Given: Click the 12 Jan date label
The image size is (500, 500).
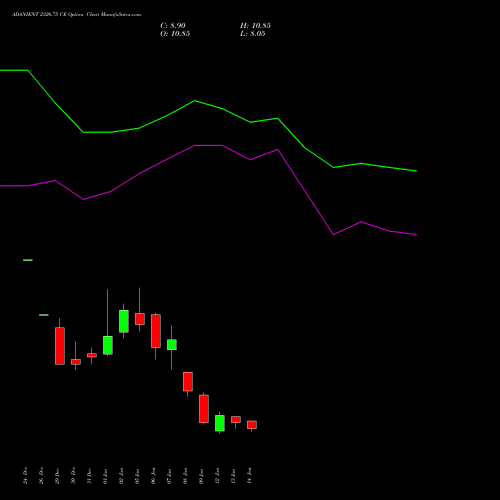Looking at the screenshot, I should point(217,476).
